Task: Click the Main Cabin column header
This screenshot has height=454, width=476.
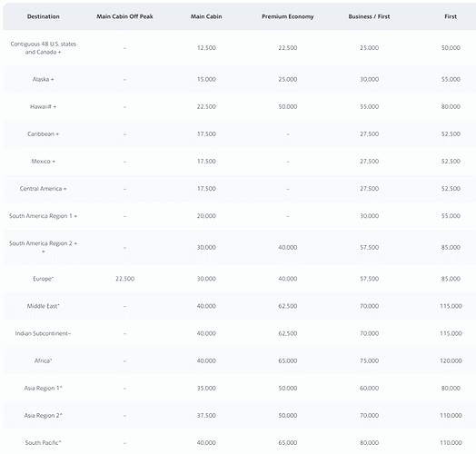Action: pos(206,16)
